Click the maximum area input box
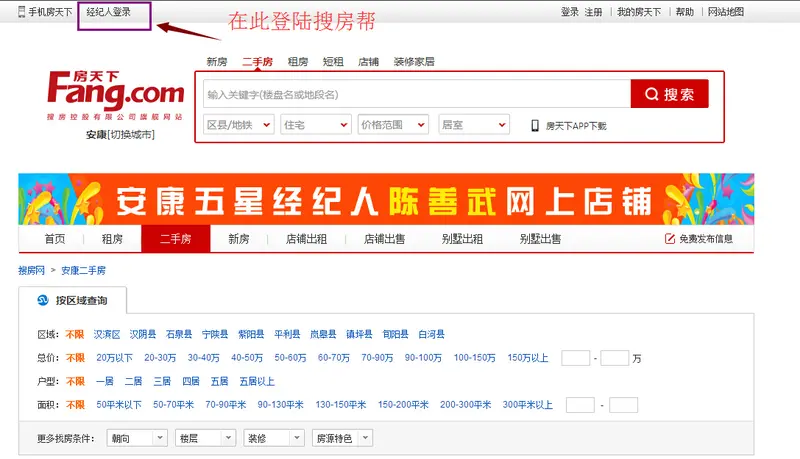Viewport: 800px width, 459px height. click(623, 405)
